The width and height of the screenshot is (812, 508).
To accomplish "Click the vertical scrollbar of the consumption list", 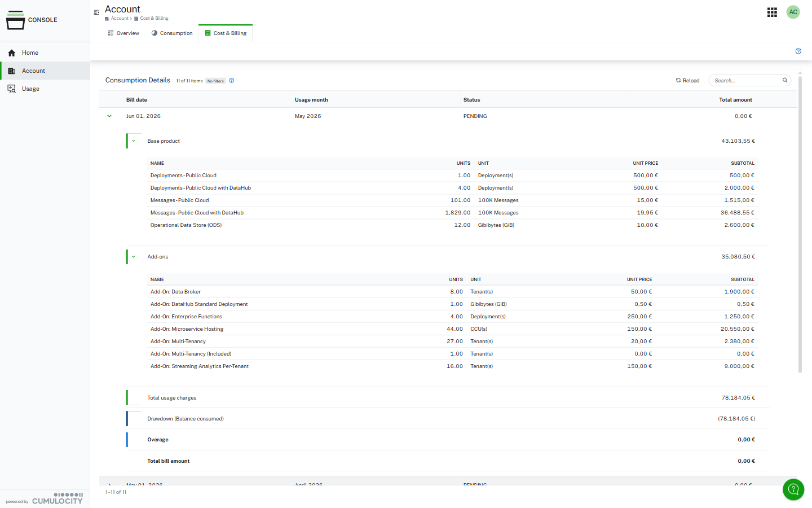I will click(x=800, y=224).
